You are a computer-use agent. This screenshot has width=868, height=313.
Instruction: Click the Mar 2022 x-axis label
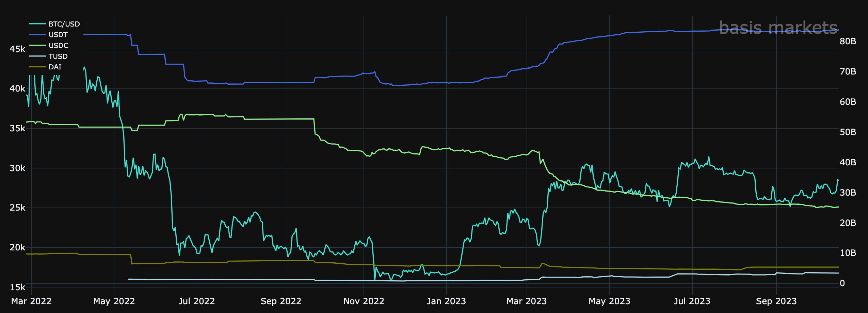[x=31, y=301]
